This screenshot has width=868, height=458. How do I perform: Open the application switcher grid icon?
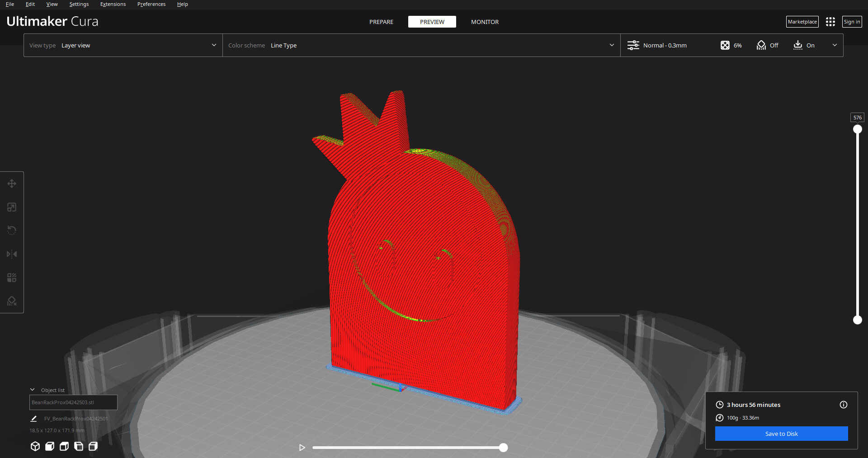click(830, 22)
